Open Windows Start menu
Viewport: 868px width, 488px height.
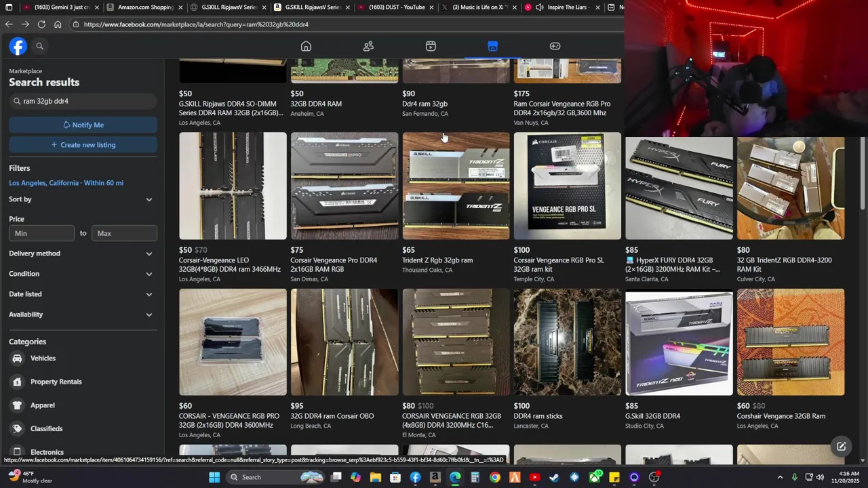[x=214, y=477]
